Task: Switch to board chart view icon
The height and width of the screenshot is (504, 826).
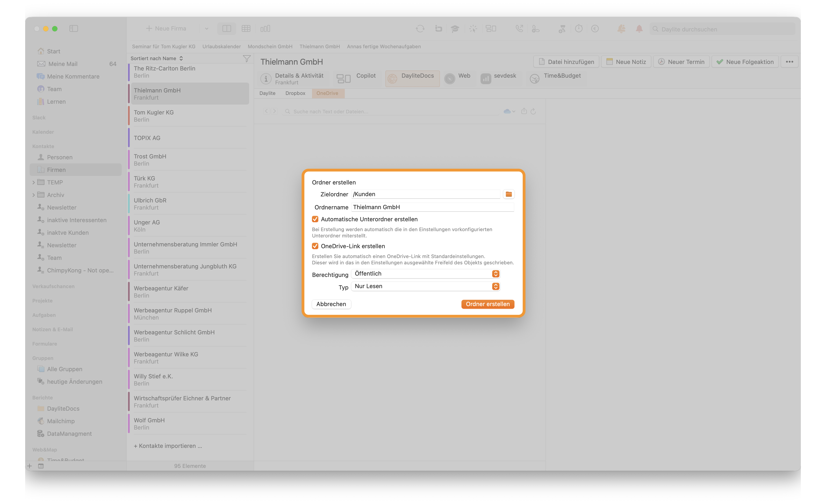Action: pyautogui.click(x=265, y=28)
